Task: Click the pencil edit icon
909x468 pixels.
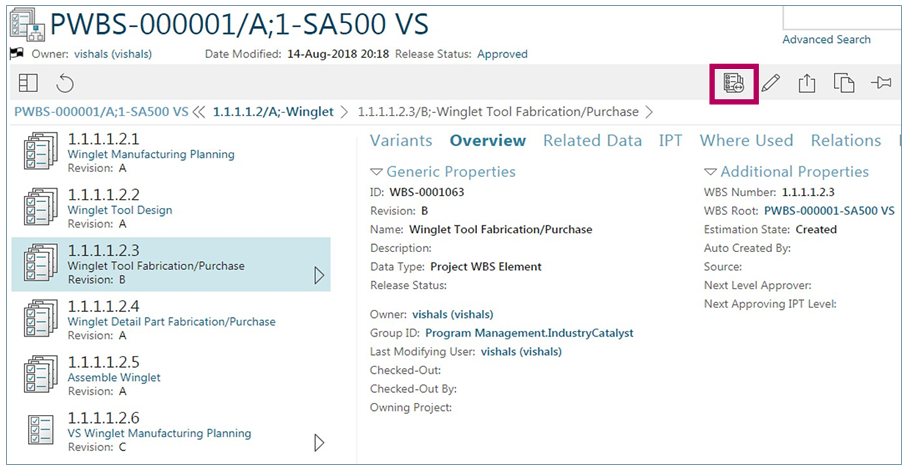Action: click(x=770, y=84)
